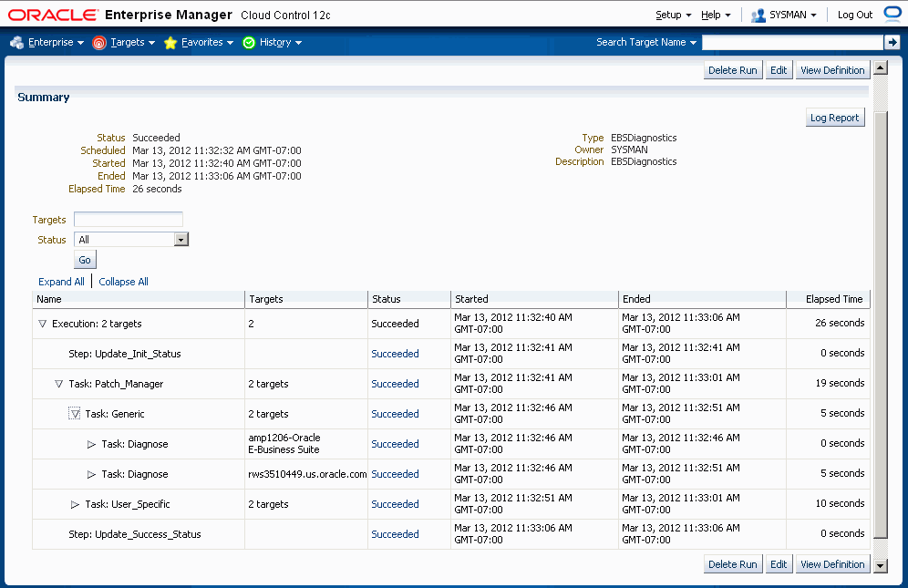Open the History menu
This screenshot has height=588, width=908.
coord(273,42)
